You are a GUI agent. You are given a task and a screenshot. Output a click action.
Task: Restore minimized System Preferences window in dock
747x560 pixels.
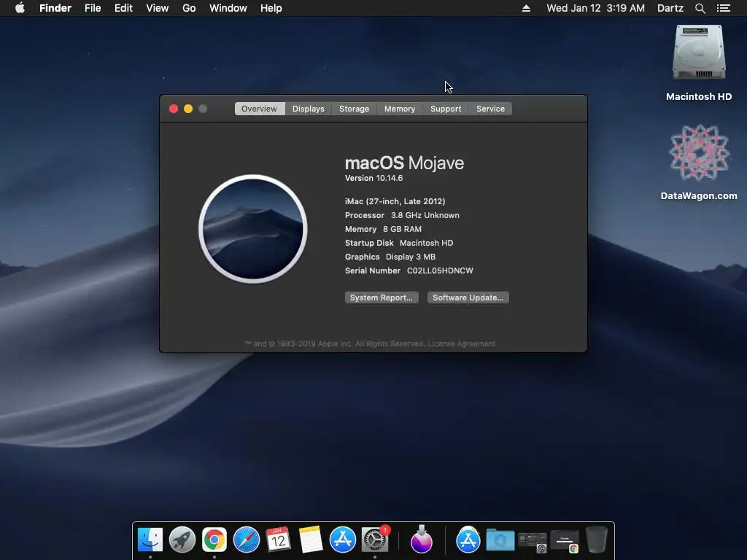pos(533,542)
